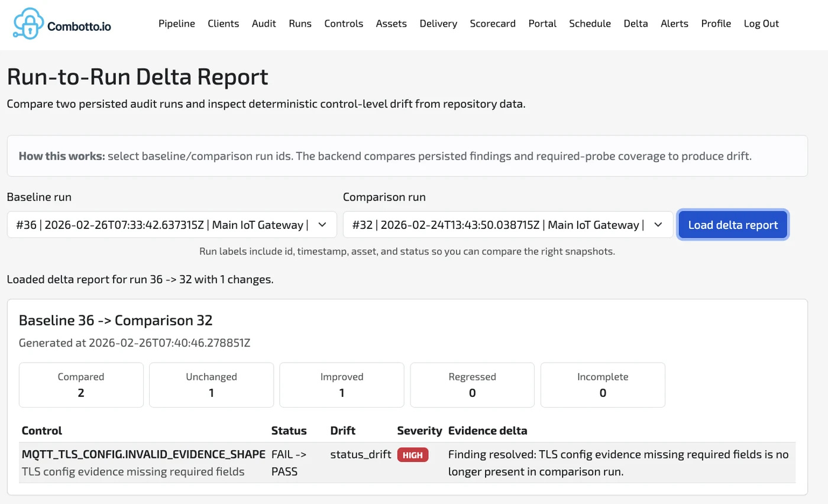Click the Compared summary card
828x504 pixels.
[x=81, y=385]
